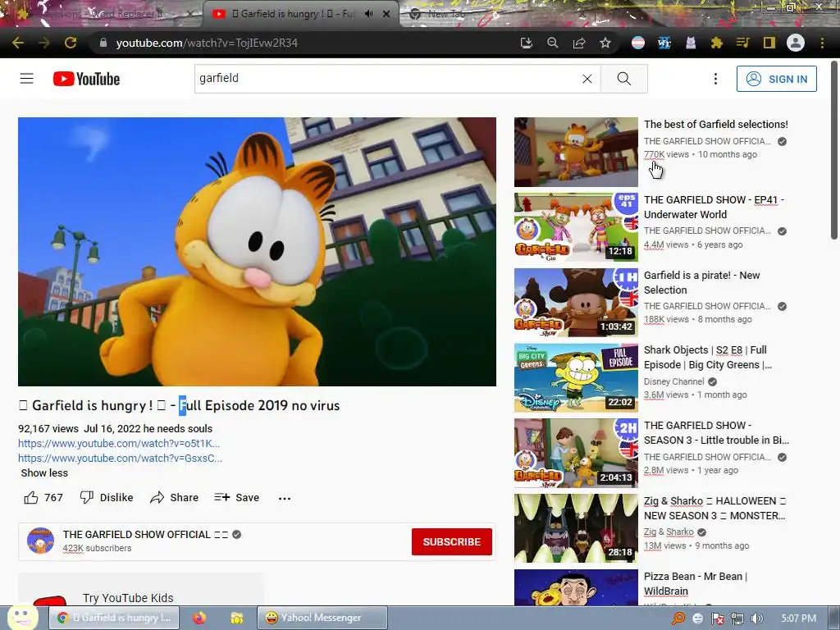Share this page via address bar share icon
The width and height of the screenshot is (840, 630).
[x=579, y=43]
